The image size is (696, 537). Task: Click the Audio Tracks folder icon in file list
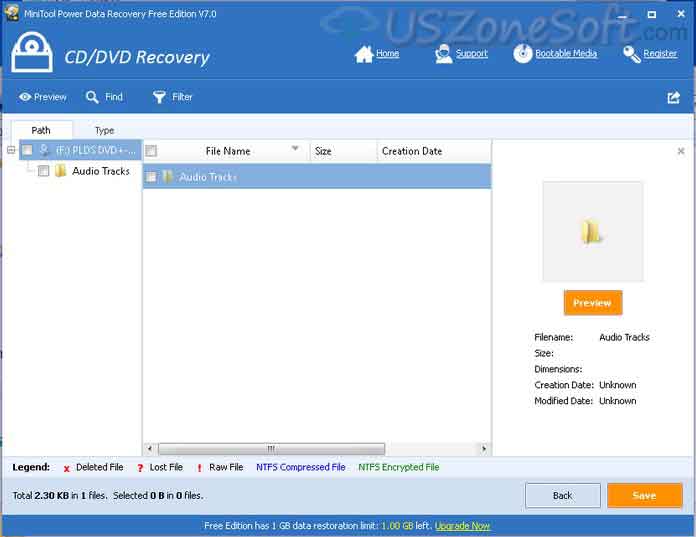point(168,177)
